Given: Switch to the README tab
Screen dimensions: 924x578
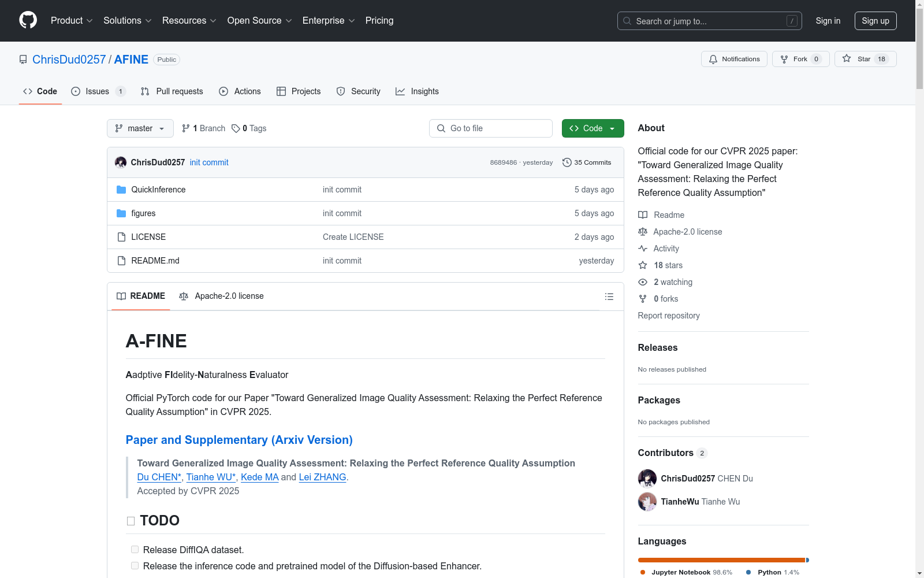Looking at the screenshot, I should tap(141, 296).
